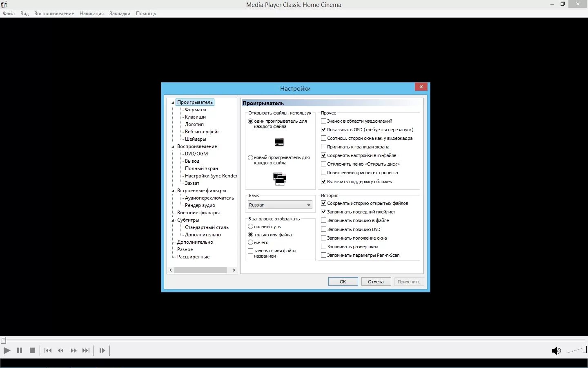Select Форматы in settings tree
Viewport: 588px width, 368px height.
196,110
